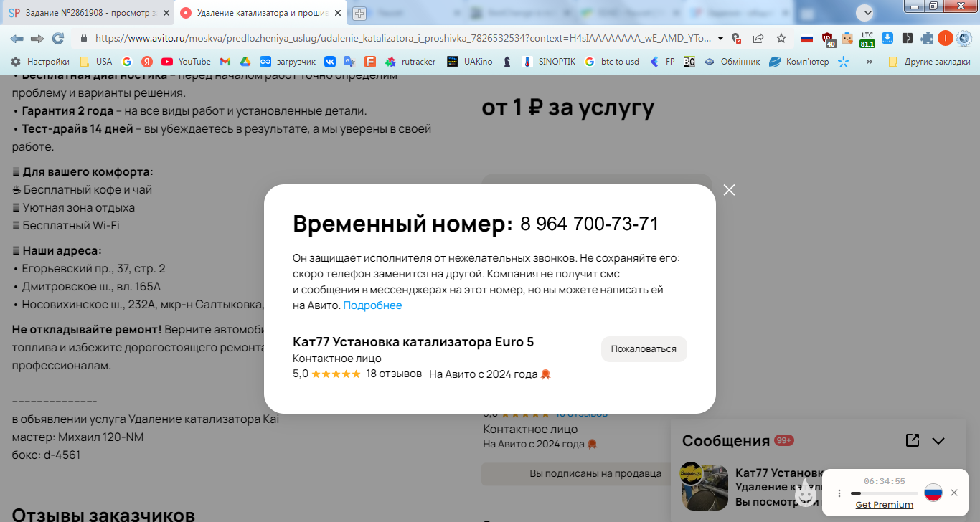The height and width of the screenshot is (522, 980).
Task: Click the five-star rating in popup
Action: [336, 374]
